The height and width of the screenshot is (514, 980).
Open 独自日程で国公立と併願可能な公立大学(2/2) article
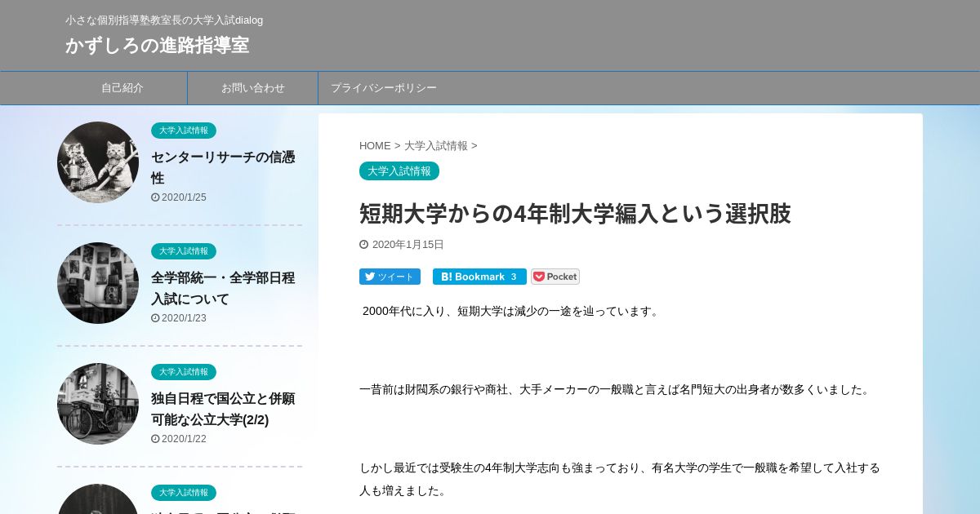(223, 409)
